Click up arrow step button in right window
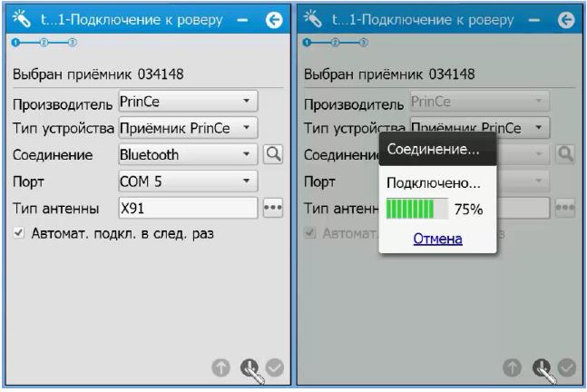The width and height of the screenshot is (587, 392). 512,367
